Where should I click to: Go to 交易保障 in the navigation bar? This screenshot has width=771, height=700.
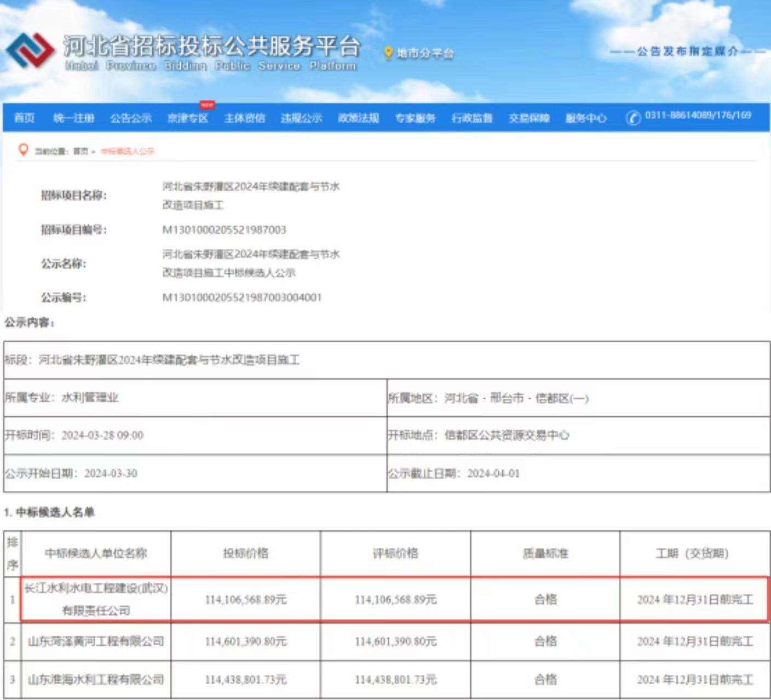(x=529, y=118)
